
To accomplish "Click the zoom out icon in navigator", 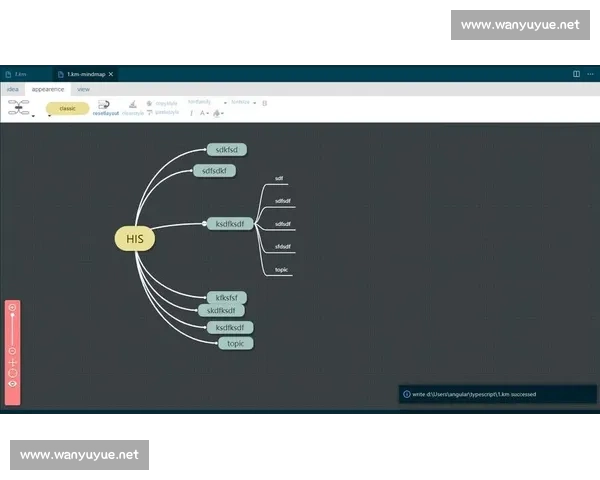I will [12, 351].
